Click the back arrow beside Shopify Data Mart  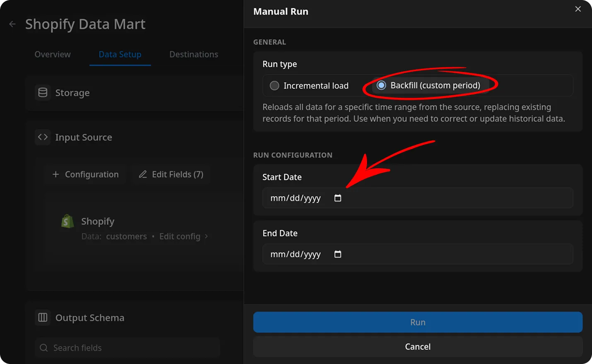point(12,24)
